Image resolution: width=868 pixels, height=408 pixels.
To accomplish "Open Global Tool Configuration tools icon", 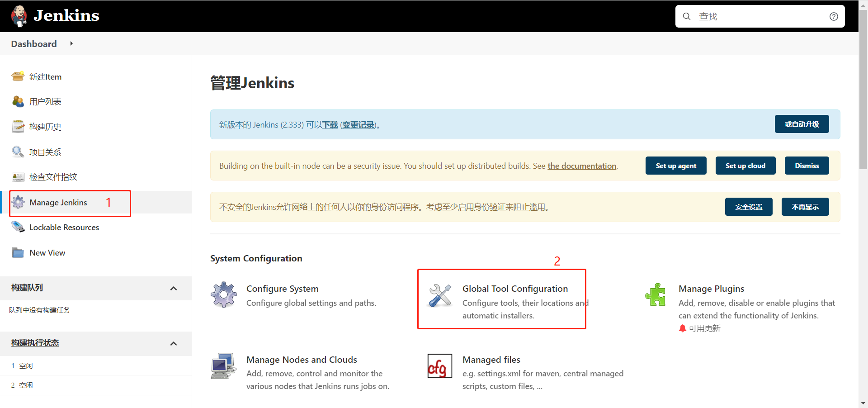I will tap(440, 294).
